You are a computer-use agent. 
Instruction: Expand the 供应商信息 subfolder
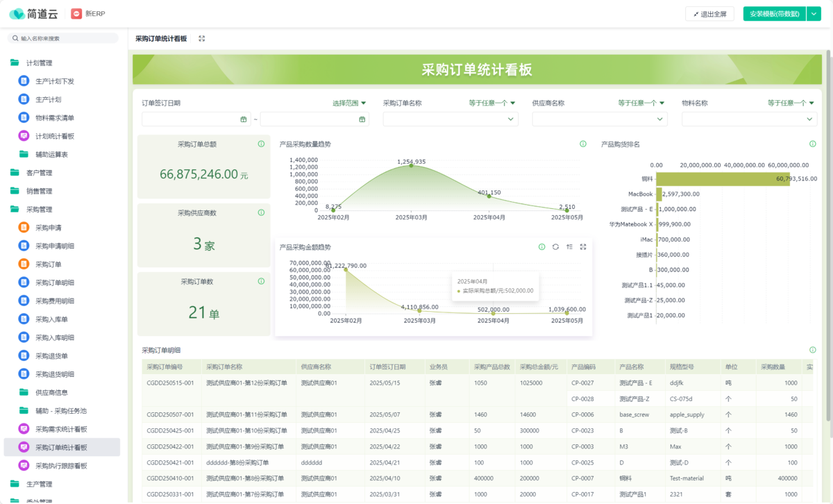[52, 392]
